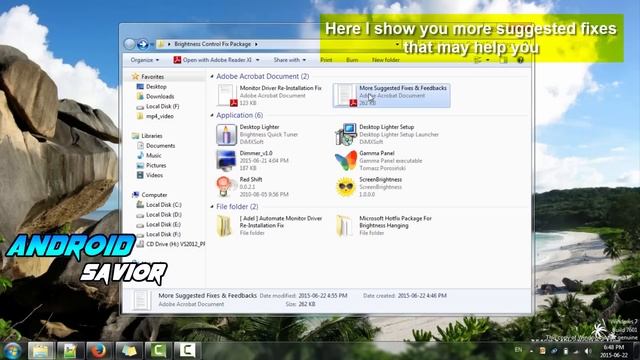Collapse the File folder (2) group
The height and width of the screenshot is (360, 640).
212,207
